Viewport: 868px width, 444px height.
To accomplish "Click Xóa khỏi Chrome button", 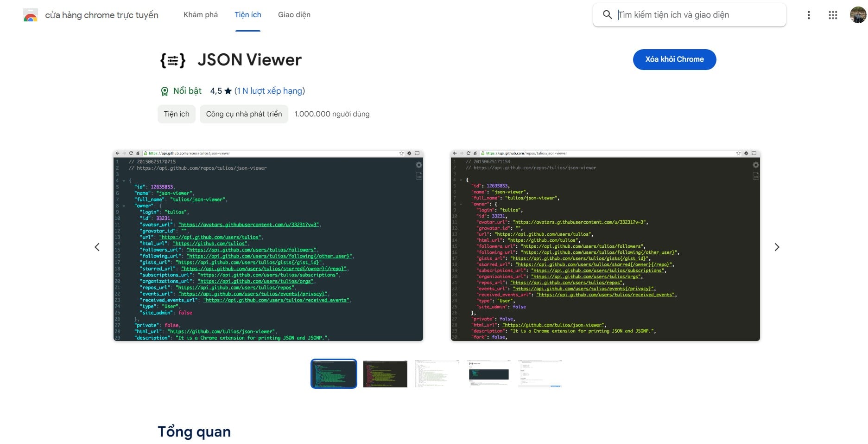I will (674, 59).
